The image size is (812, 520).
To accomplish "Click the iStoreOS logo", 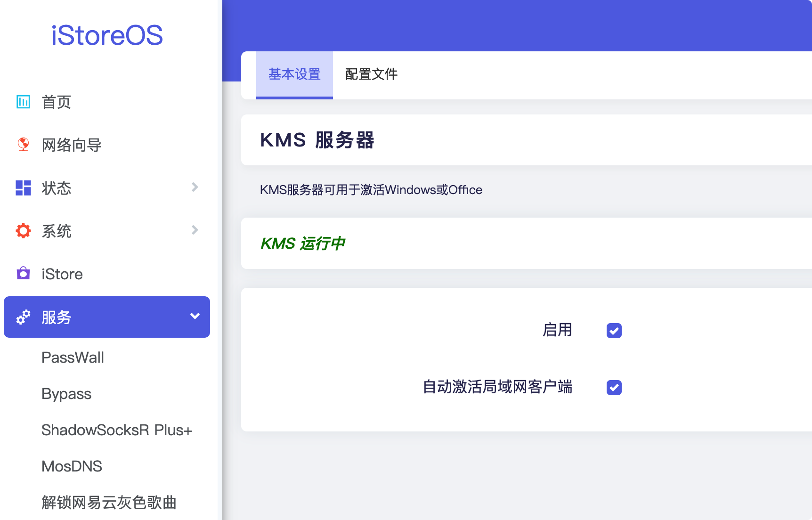I will coord(107,35).
